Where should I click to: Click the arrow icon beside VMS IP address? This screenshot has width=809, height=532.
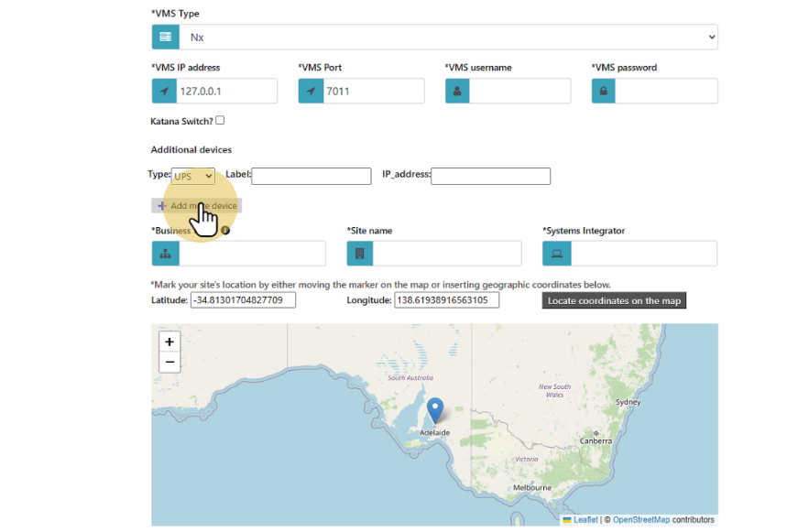point(165,92)
